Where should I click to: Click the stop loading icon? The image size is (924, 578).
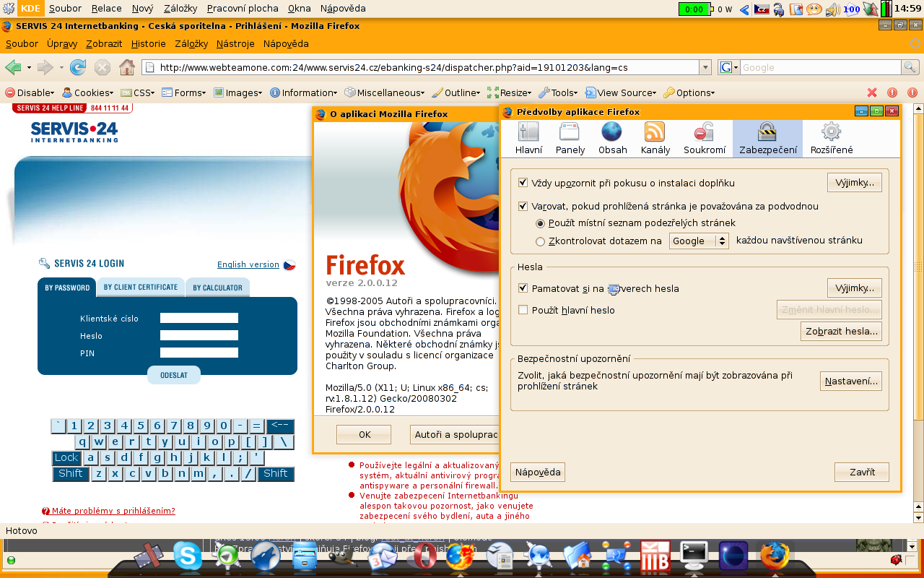click(103, 67)
